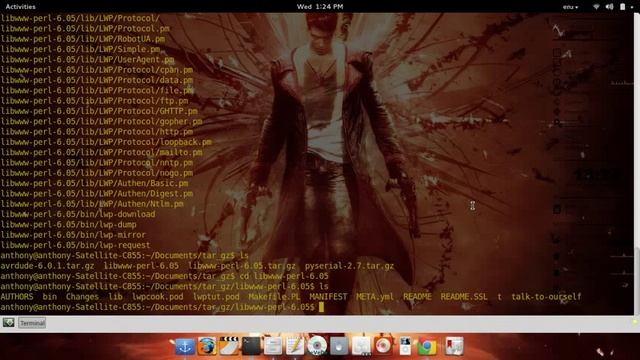Launch Google Chrome from the dock
This screenshot has width=640, height=360.
tap(427, 347)
